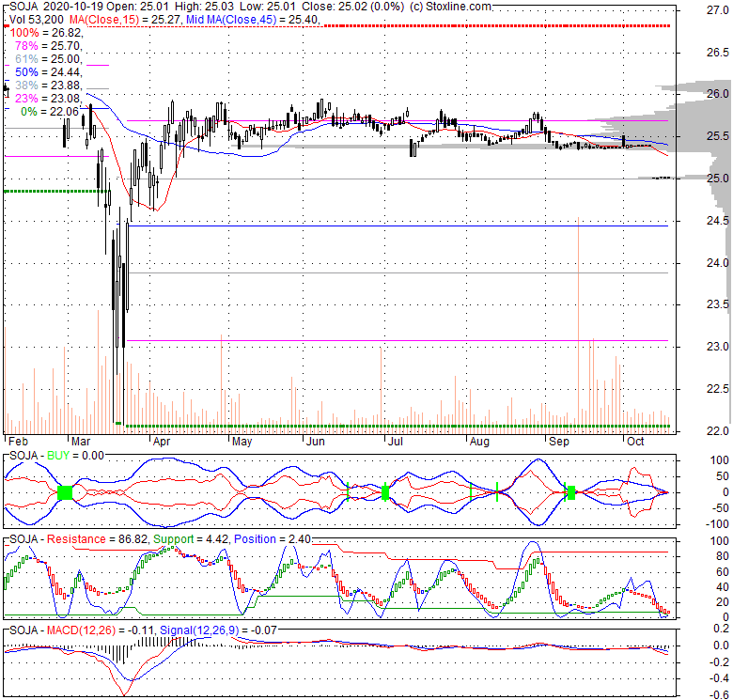Click the '-0.6' MACD axis label
The width and height of the screenshot is (733, 700).
coord(718,695)
